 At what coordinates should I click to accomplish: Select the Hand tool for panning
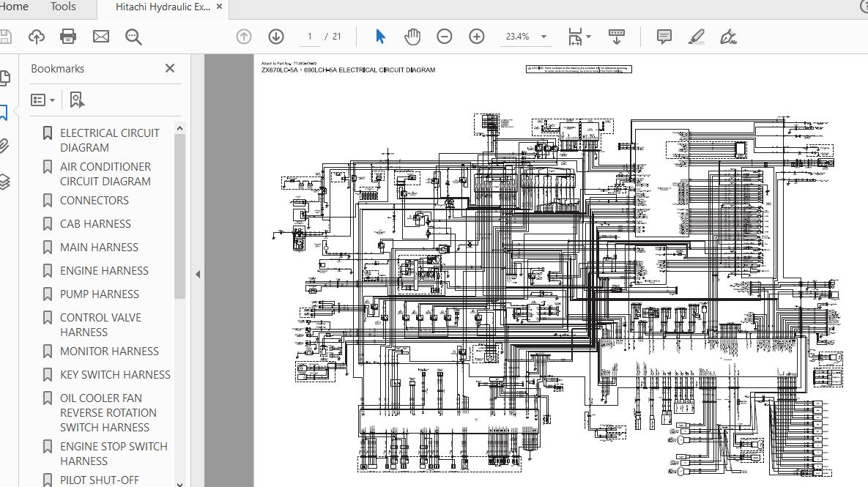412,35
